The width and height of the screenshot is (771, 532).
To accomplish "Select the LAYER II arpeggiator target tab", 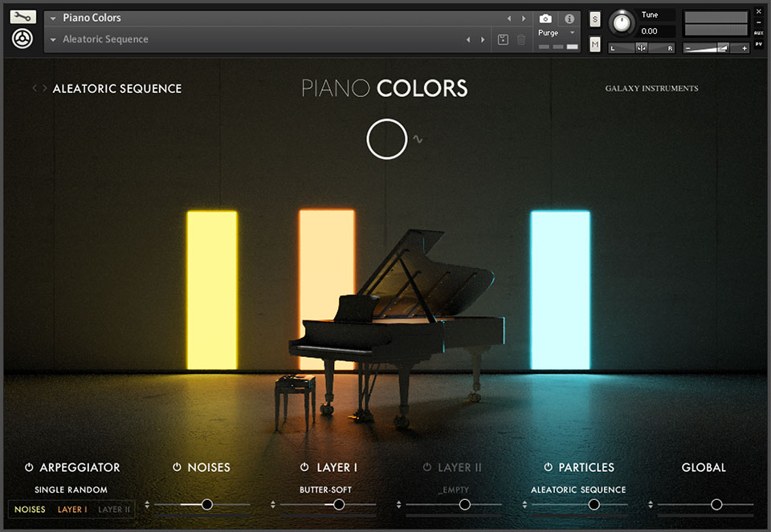I will (x=114, y=510).
